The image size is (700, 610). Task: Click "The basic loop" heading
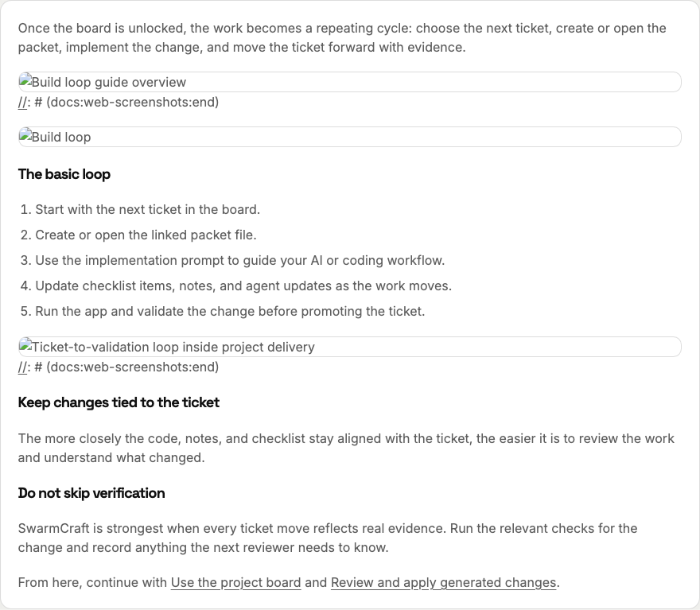click(x=64, y=174)
